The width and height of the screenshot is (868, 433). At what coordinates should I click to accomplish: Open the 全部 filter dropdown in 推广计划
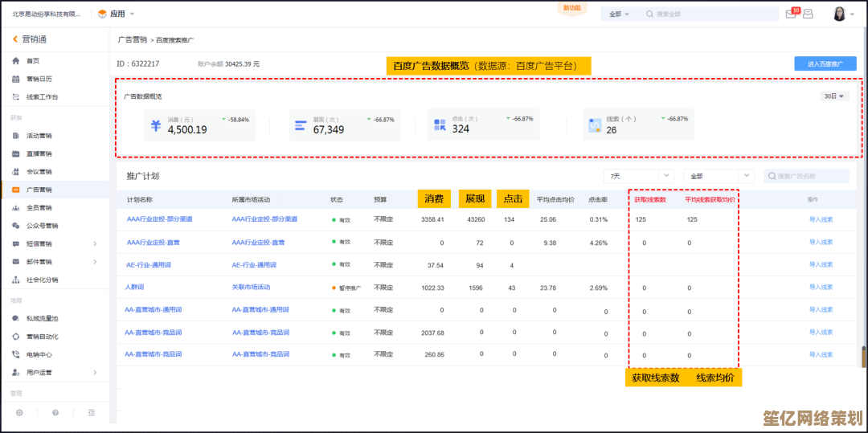tap(718, 176)
